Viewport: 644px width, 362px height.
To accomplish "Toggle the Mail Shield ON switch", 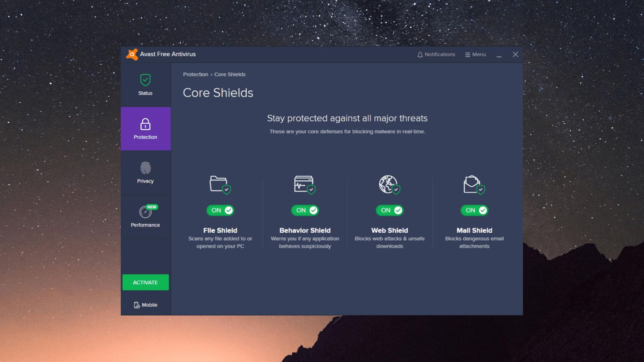I will 475,210.
